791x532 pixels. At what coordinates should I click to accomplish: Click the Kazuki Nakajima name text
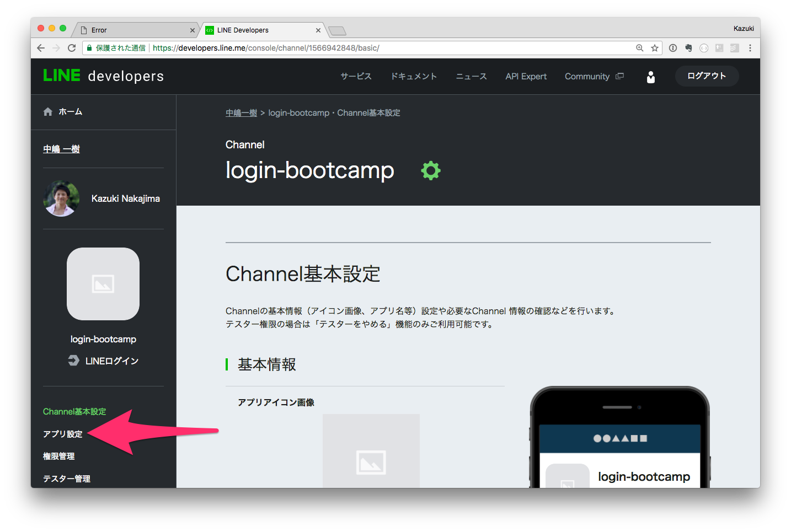[126, 198]
